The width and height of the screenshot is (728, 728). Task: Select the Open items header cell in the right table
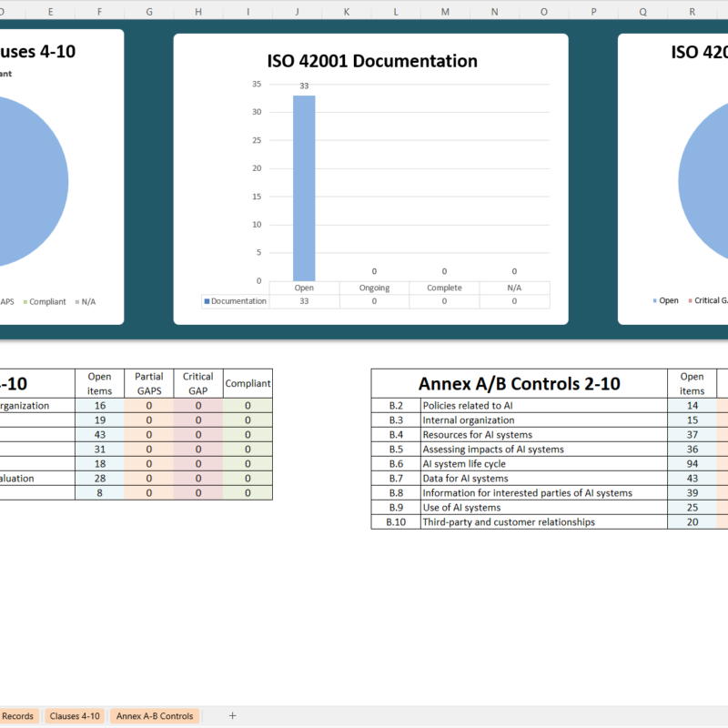(x=693, y=383)
